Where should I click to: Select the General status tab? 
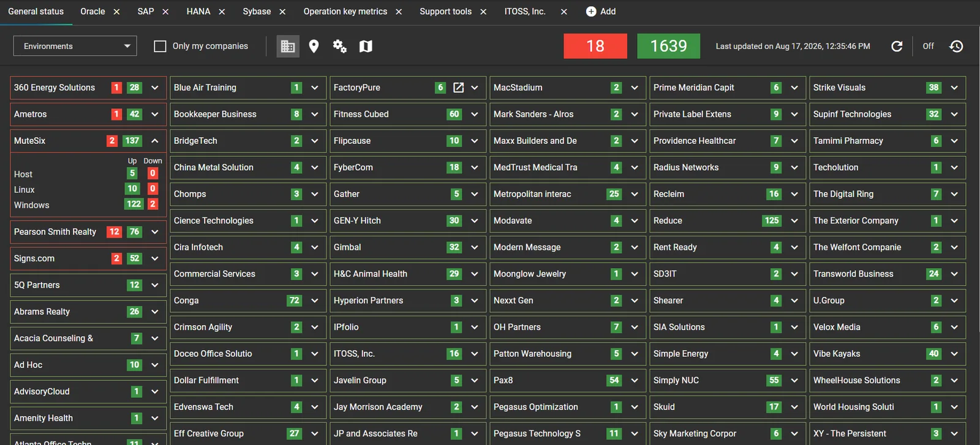(x=36, y=12)
